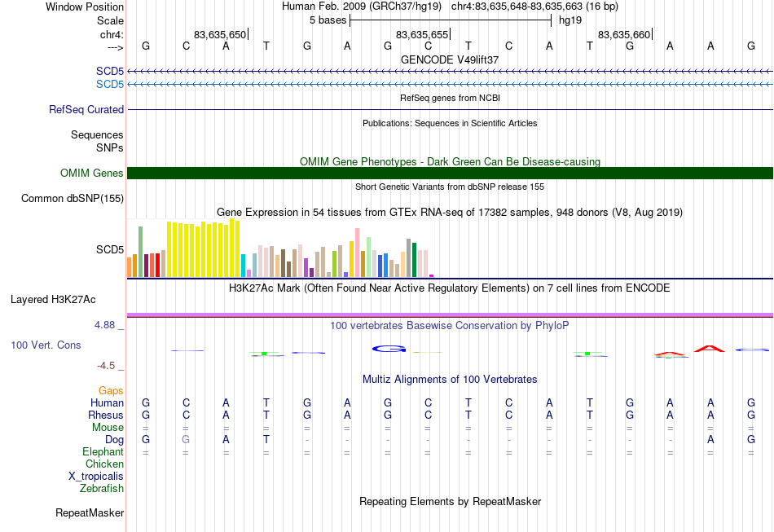This screenshot has height=532, width=774.
Task: Select the dark blue SCD5 GENCODE transcript arrows
Action: (450, 72)
